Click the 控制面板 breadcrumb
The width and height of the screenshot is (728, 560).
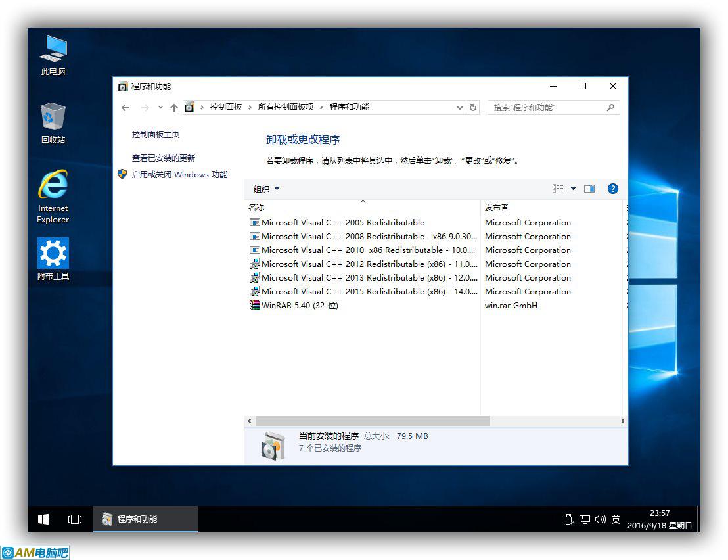[225, 107]
